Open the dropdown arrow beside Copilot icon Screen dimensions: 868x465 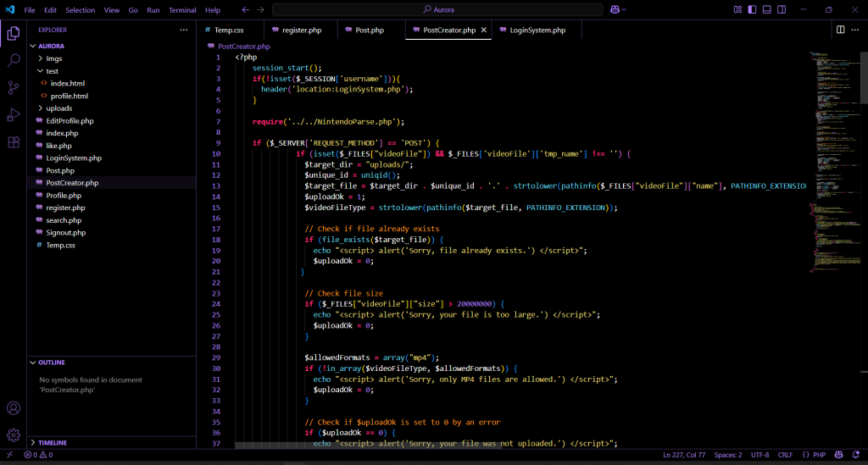tap(625, 9)
